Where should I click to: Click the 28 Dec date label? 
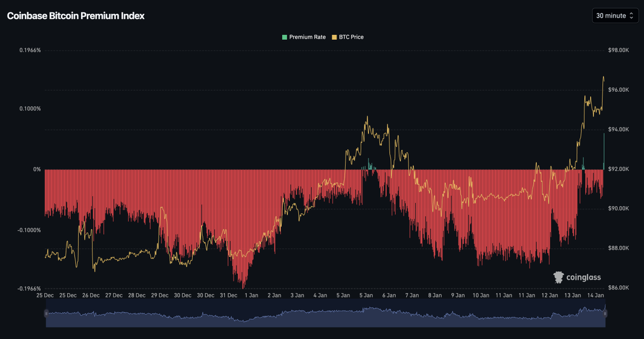point(137,295)
